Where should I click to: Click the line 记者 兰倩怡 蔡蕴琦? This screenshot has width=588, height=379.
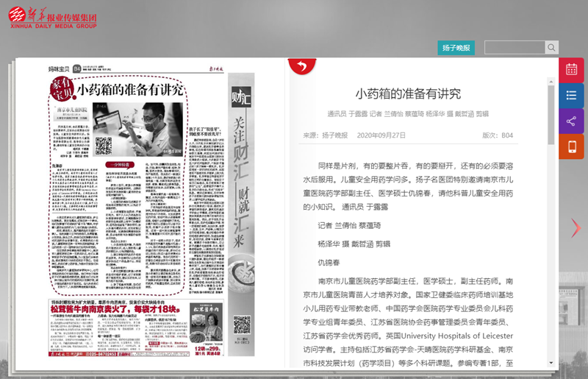[x=349, y=225]
